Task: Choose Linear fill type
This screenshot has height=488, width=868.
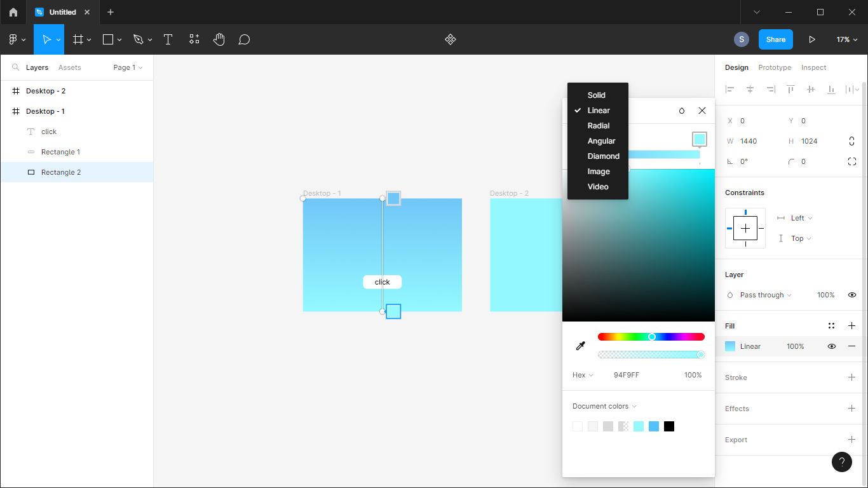Action: 598,111
